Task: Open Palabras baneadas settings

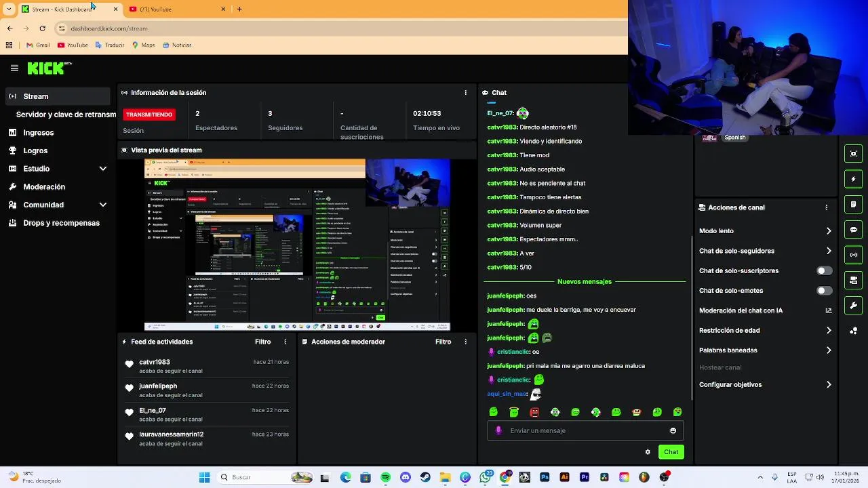Action: coord(765,350)
